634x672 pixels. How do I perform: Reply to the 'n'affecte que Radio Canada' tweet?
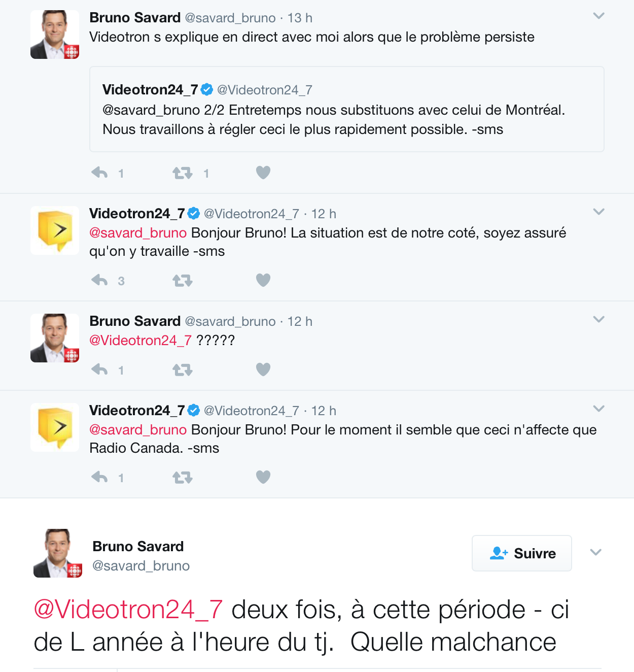click(x=99, y=477)
